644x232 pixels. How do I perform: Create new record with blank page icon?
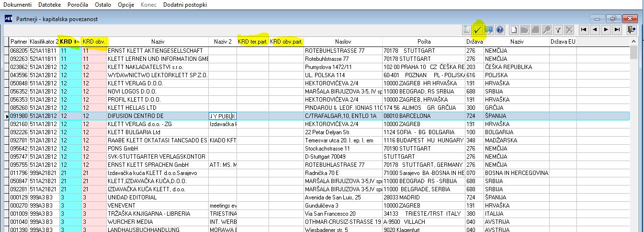(514, 30)
